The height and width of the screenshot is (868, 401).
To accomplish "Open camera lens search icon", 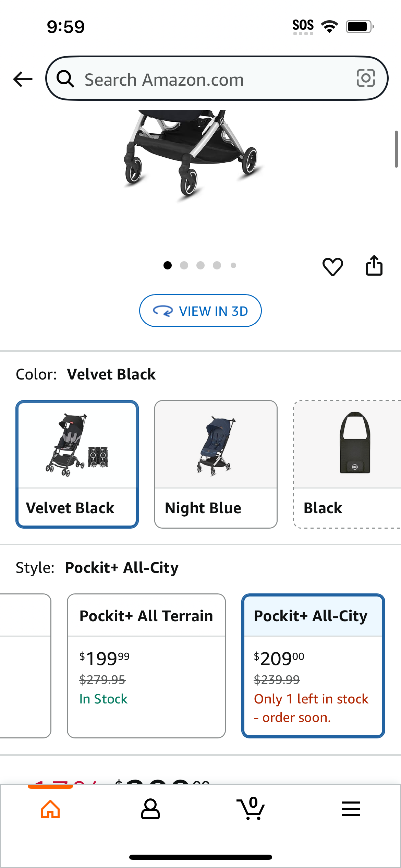I will pos(366,78).
